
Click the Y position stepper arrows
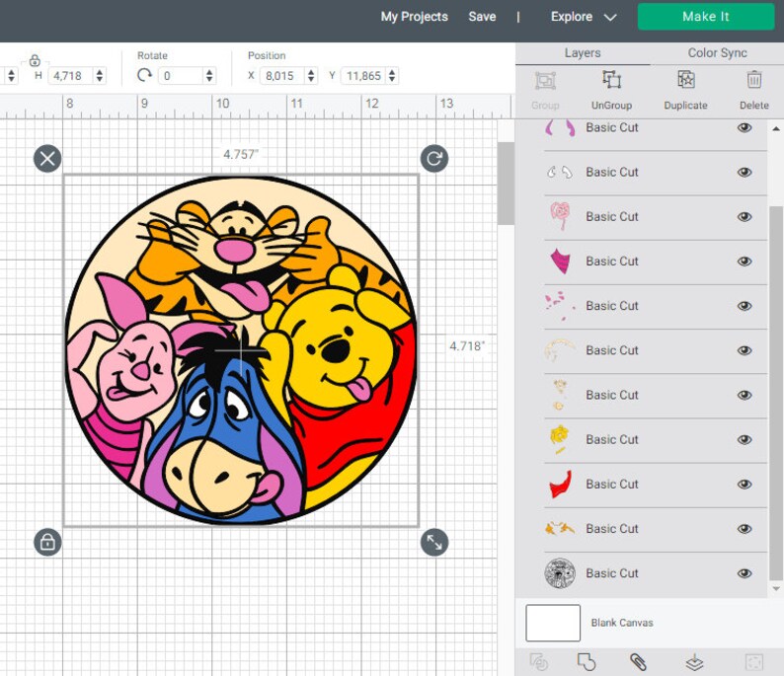[392, 75]
